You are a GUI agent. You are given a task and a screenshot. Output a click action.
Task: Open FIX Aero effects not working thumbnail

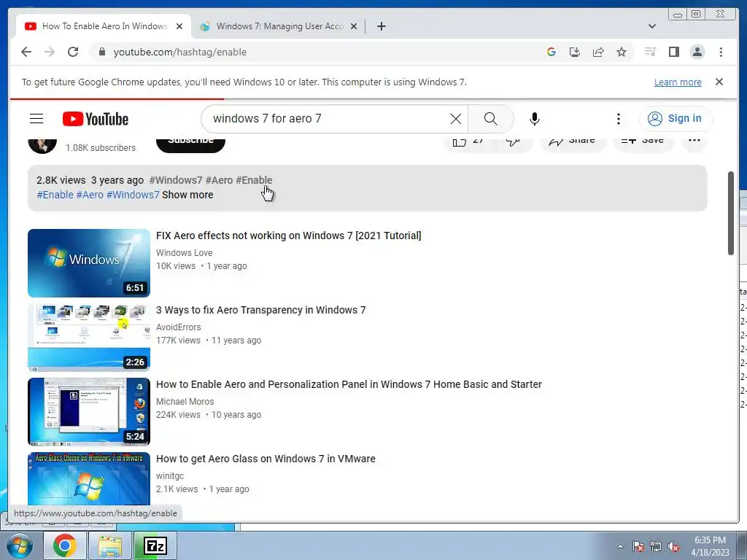88,263
